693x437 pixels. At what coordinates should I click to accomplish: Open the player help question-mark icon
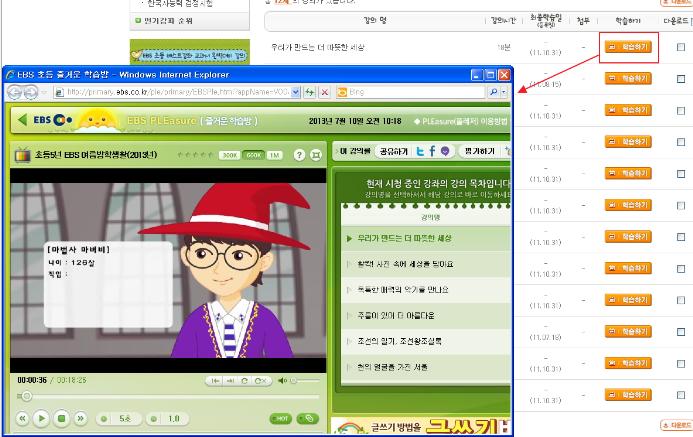[299, 155]
